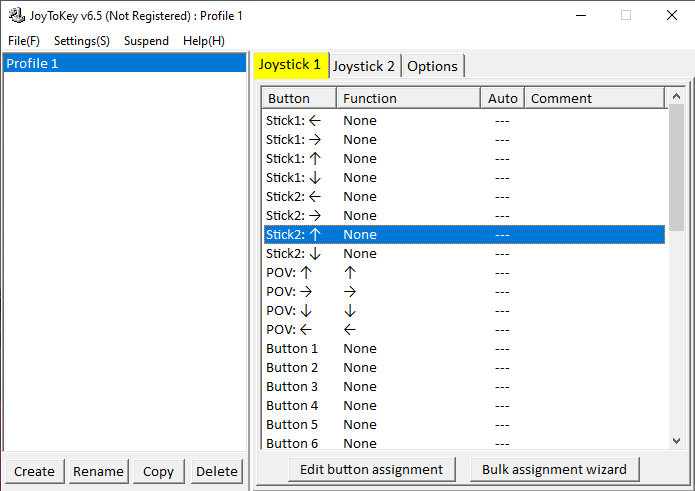The height and width of the screenshot is (491, 695).
Task: Open the File(F) menu
Action: pos(24,41)
